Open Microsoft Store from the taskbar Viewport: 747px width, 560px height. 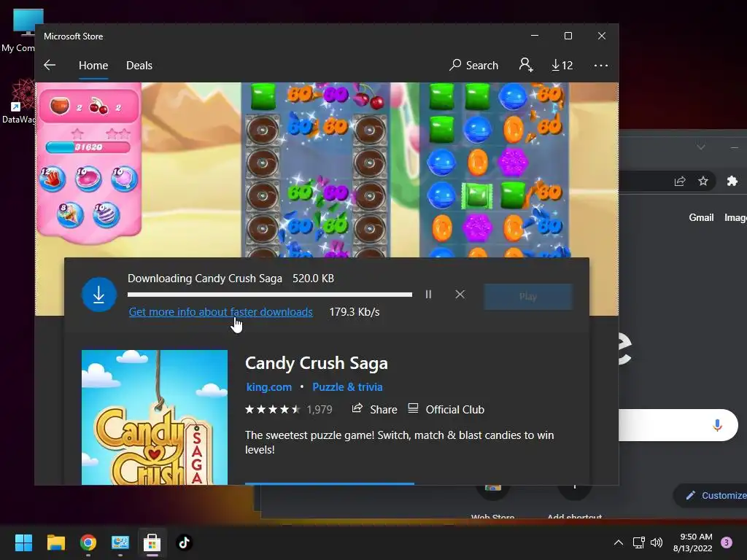[x=152, y=542]
